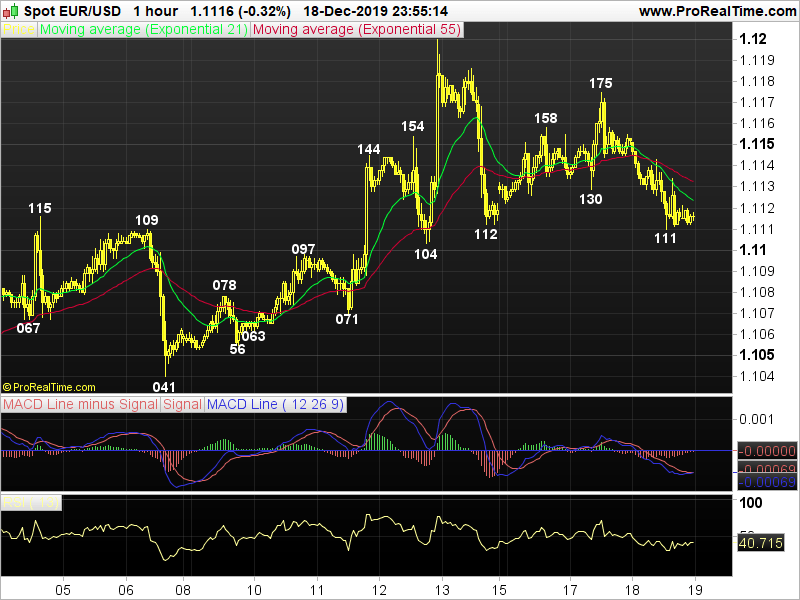This screenshot has height=600, width=800.
Task: Select the Moving average (Exponential 21) legend
Action: click(x=144, y=30)
